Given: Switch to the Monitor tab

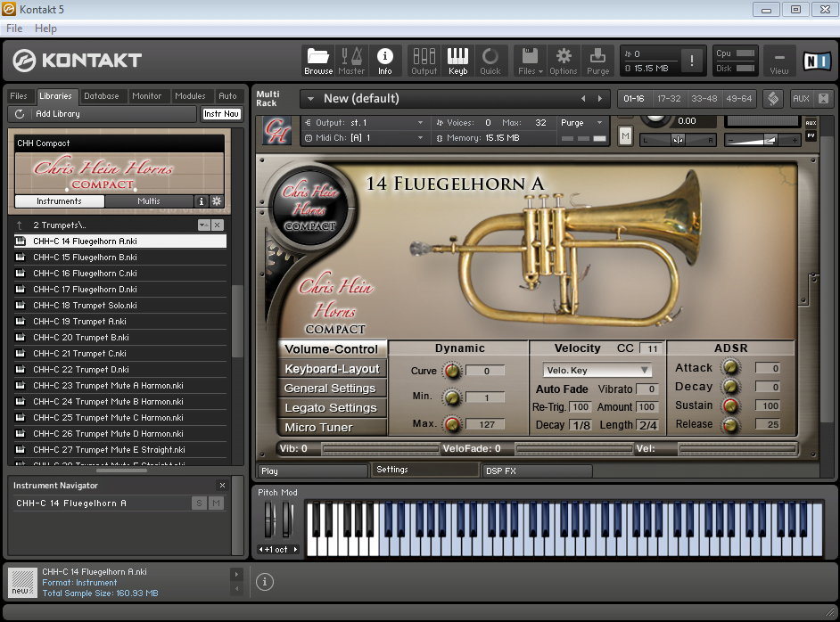Looking at the screenshot, I should click(x=147, y=96).
